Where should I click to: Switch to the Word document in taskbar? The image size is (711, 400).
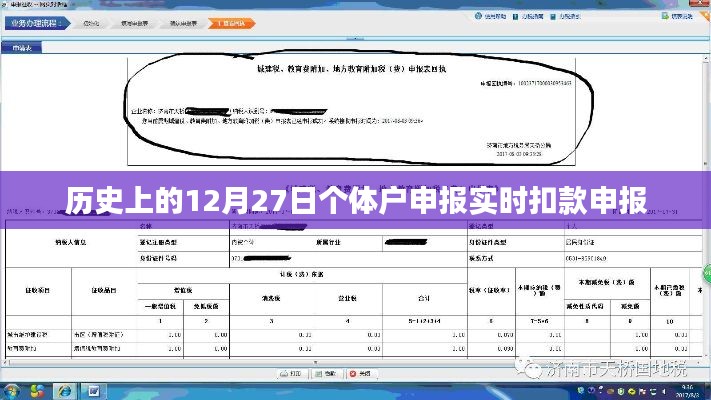pyautogui.click(x=94, y=391)
